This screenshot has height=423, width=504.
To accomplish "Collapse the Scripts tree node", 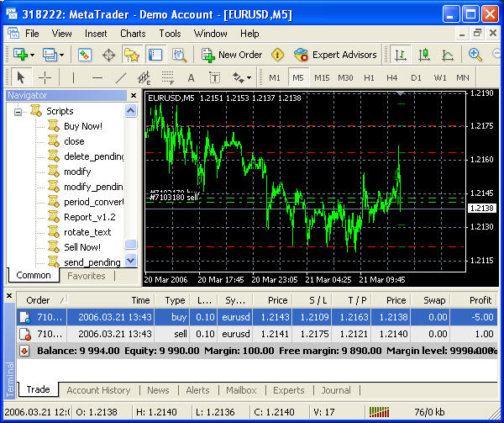I will [18, 112].
